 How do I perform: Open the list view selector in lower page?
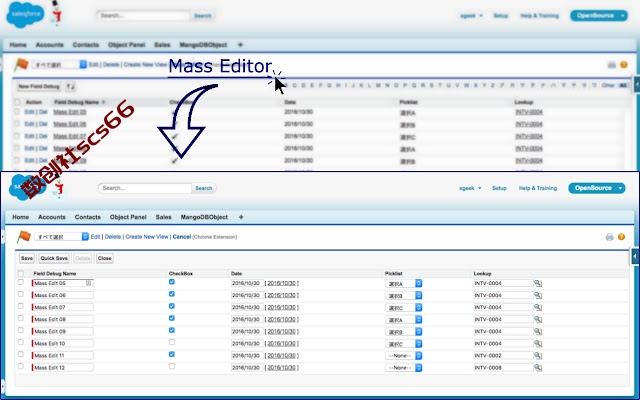(61, 237)
